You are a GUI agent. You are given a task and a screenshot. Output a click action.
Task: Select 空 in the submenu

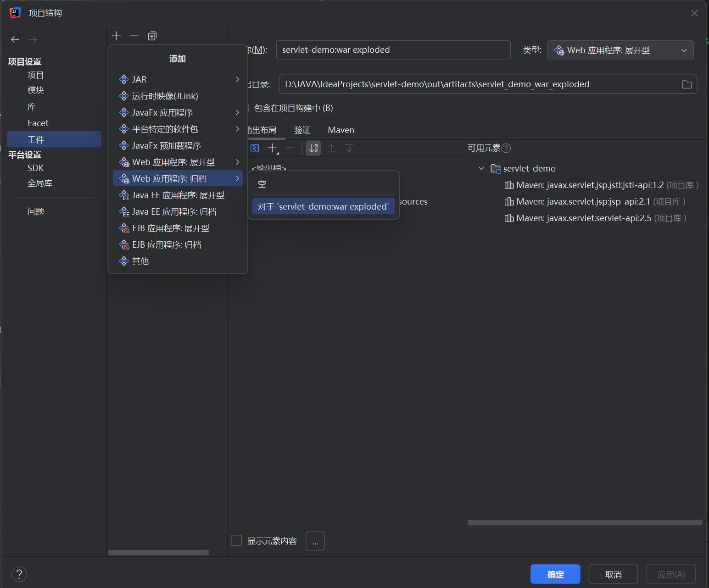324,184
